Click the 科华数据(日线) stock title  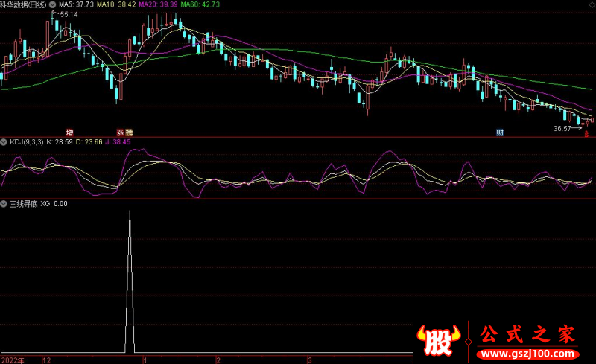click(23, 4)
